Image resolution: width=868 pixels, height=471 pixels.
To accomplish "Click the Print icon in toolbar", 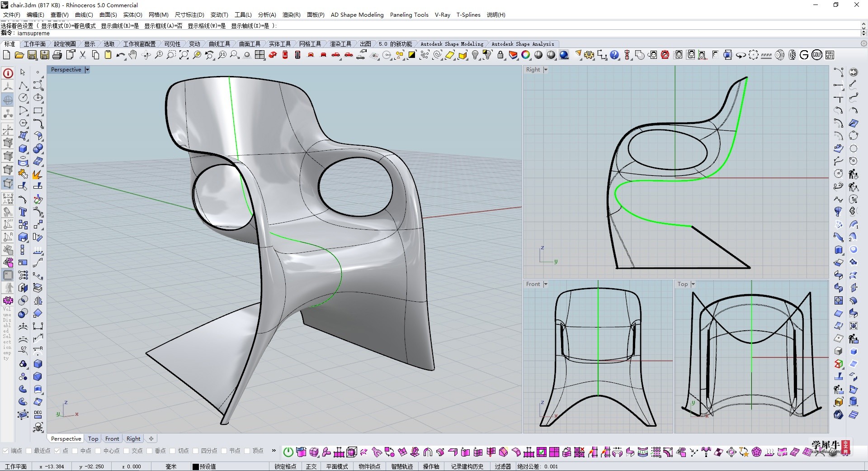I will point(57,55).
